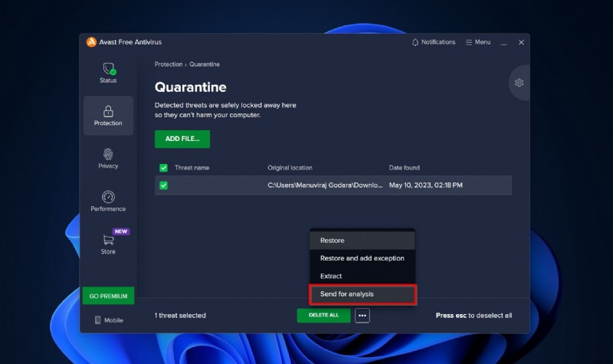The image size is (613, 364).
Task: Click the Avast logo icon
Action: tap(91, 42)
